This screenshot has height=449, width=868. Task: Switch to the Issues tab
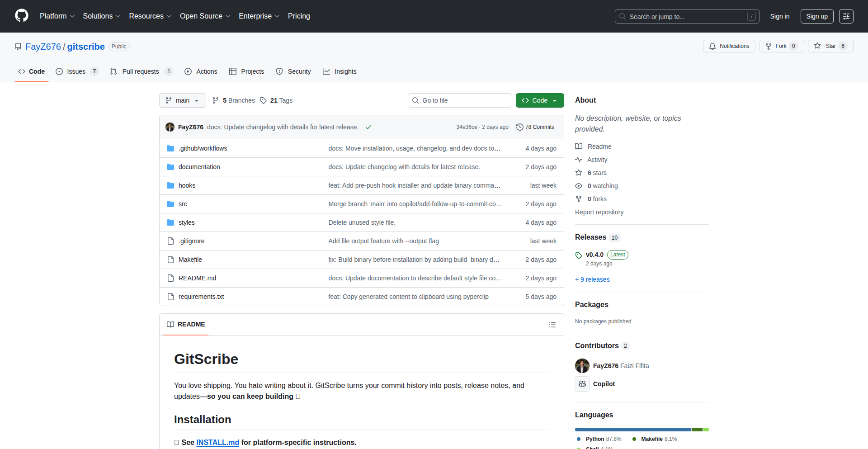76,71
